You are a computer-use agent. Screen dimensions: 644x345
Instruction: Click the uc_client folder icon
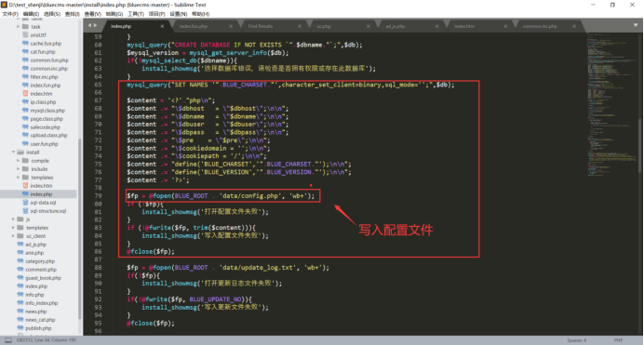20,236
